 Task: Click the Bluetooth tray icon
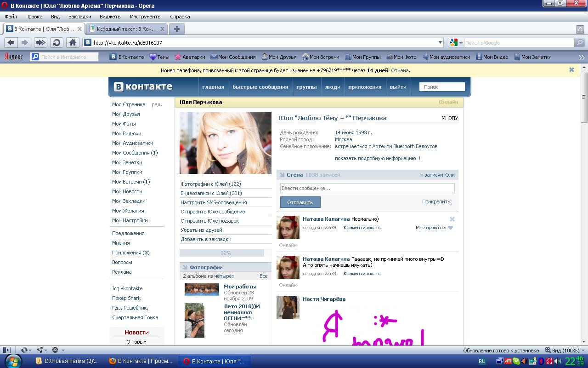pyautogui.click(x=541, y=361)
